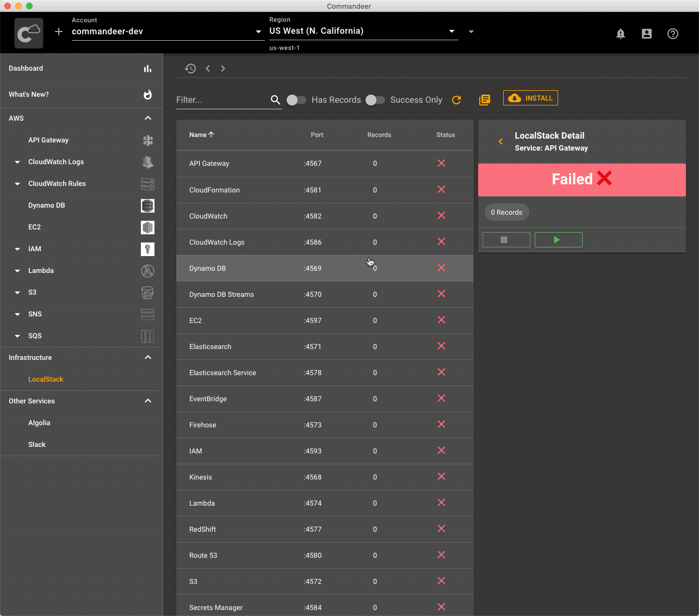
Task: Open navigation history clock icon
Action: tap(190, 69)
